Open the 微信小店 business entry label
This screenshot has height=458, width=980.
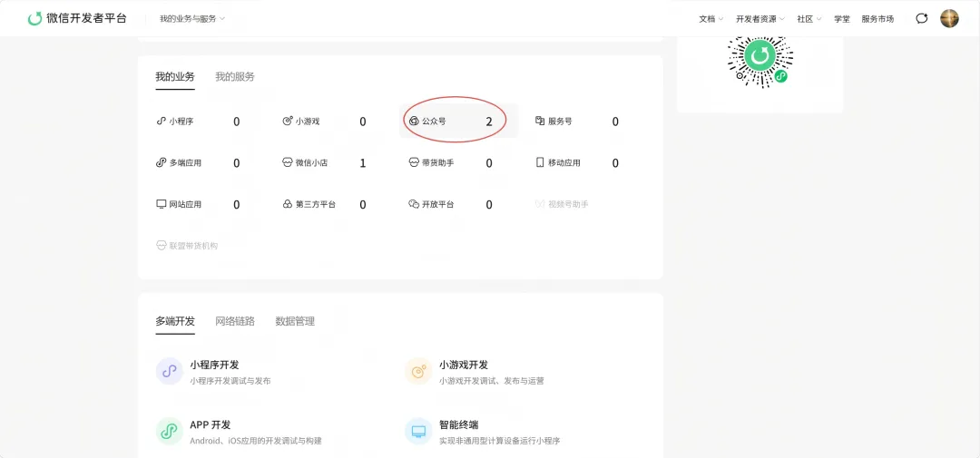pos(312,162)
